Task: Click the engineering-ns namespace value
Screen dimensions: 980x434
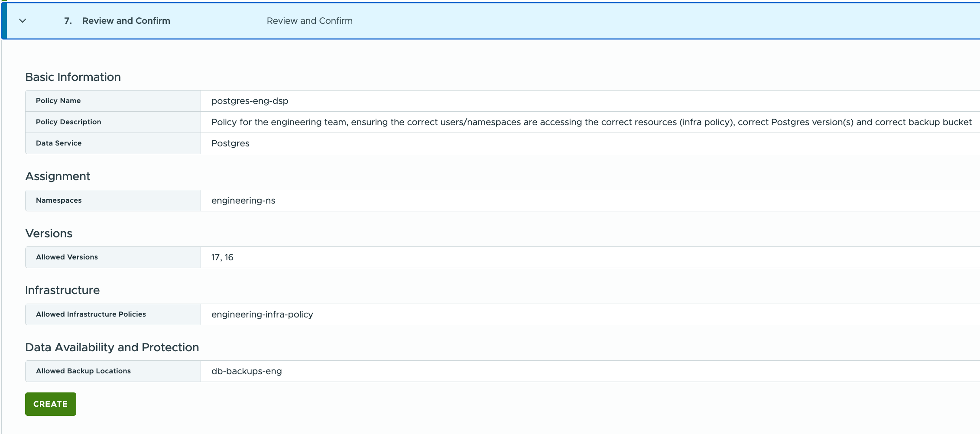Action: point(243,201)
